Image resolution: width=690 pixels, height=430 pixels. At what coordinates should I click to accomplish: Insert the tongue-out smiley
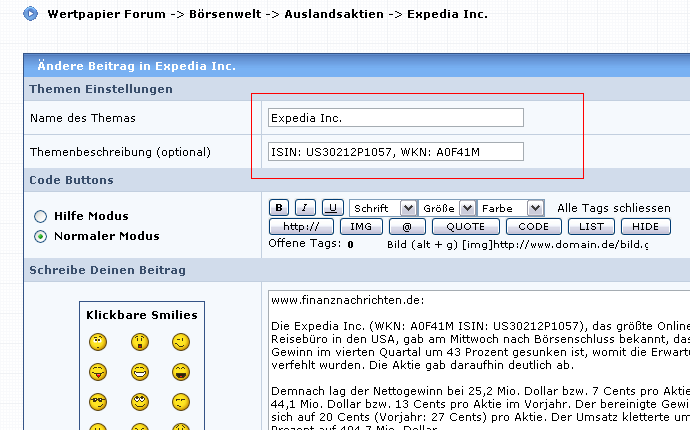[98, 372]
